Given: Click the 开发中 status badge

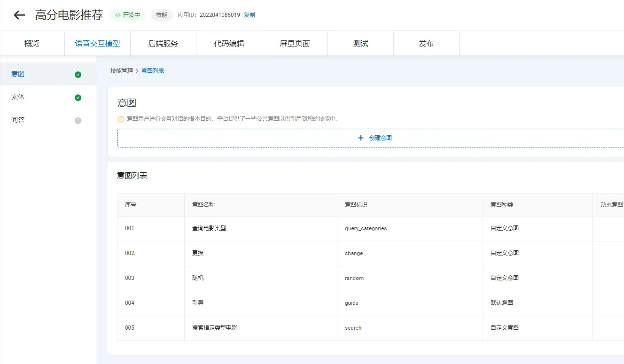Looking at the screenshot, I should [128, 15].
